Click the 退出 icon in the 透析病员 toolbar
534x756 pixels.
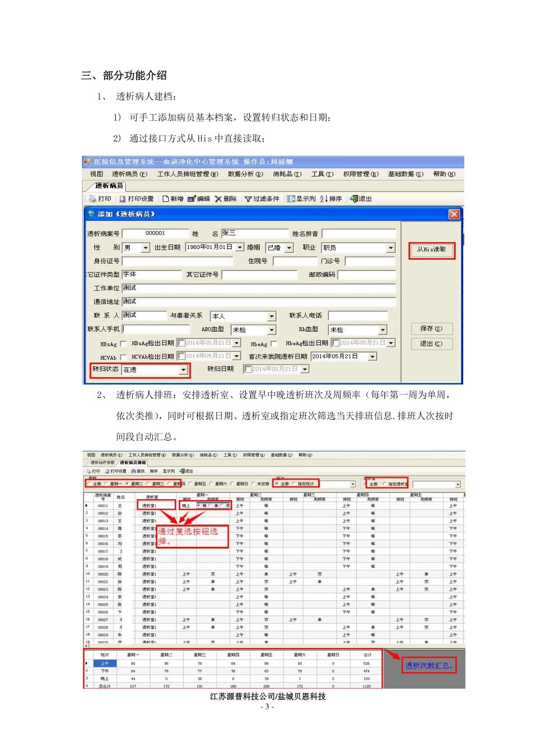pyautogui.click(x=360, y=199)
